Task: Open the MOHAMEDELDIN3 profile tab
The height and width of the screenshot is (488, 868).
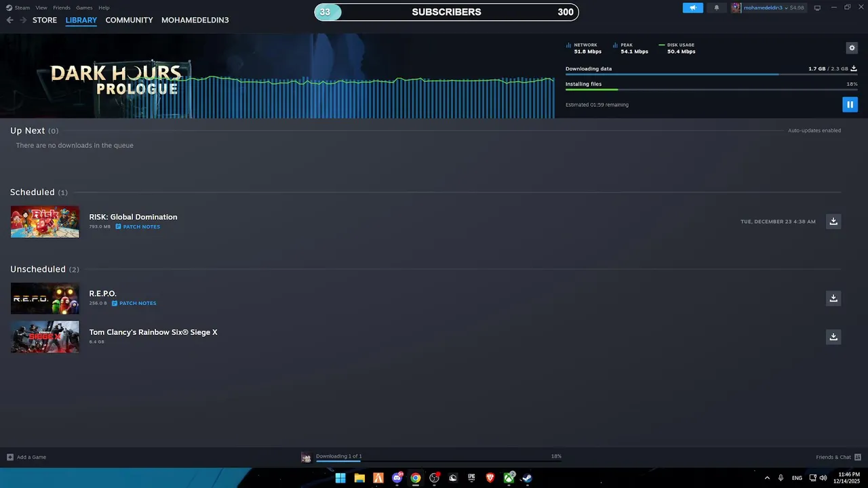Action: [195, 20]
